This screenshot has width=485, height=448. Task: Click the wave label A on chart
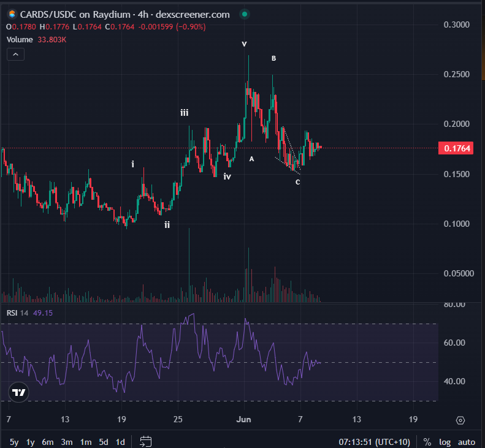[251, 159]
